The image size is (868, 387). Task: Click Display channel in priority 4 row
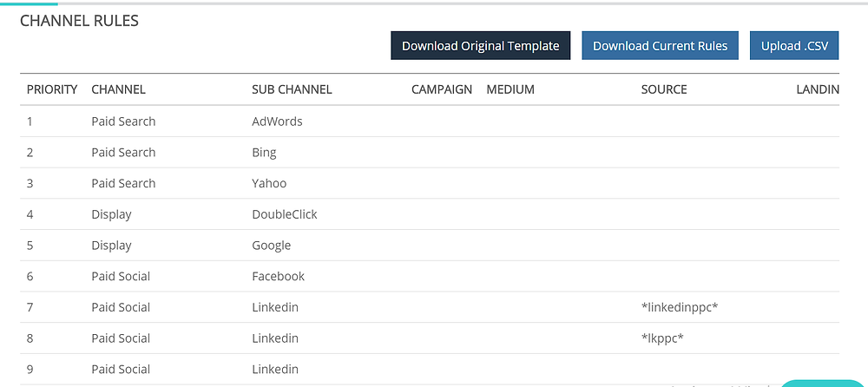click(111, 214)
